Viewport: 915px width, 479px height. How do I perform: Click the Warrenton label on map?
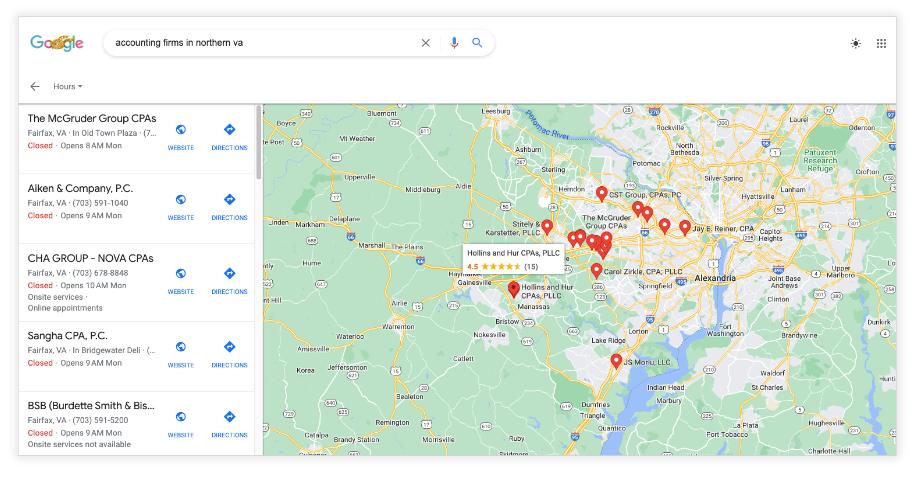click(x=398, y=327)
